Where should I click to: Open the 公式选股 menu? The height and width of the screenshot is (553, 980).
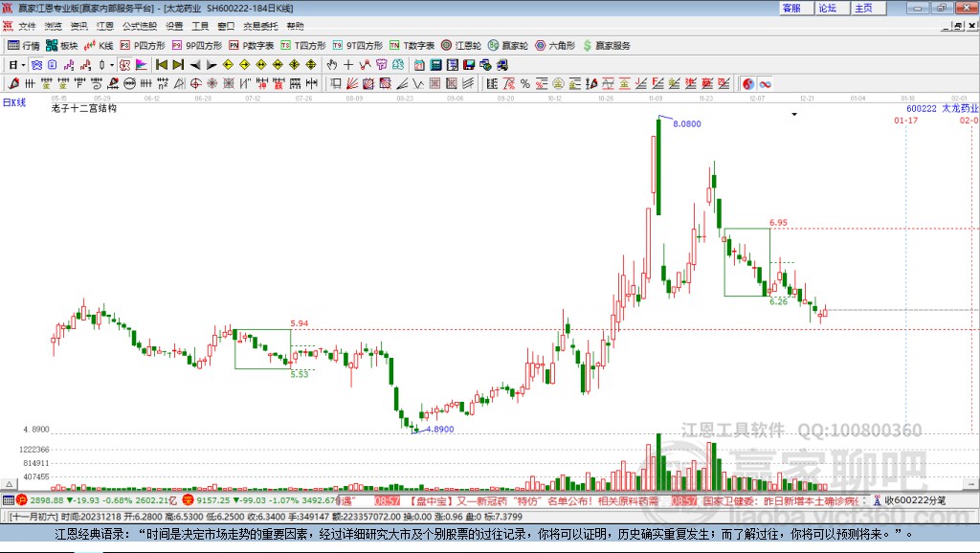pos(140,26)
